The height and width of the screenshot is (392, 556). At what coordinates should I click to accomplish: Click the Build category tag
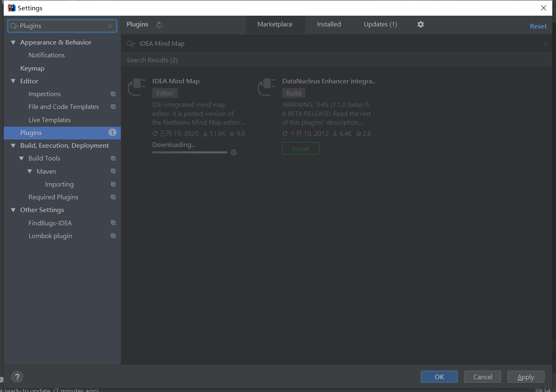pyautogui.click(x=294, y=93)
